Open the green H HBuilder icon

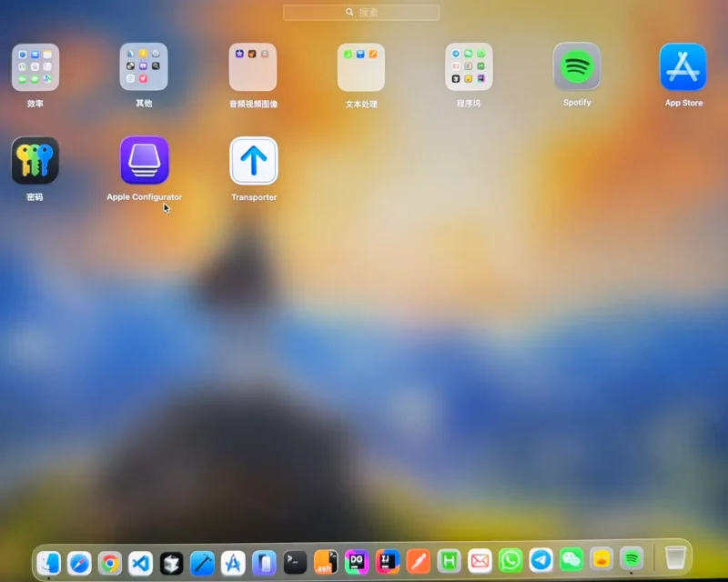point(449,561)
